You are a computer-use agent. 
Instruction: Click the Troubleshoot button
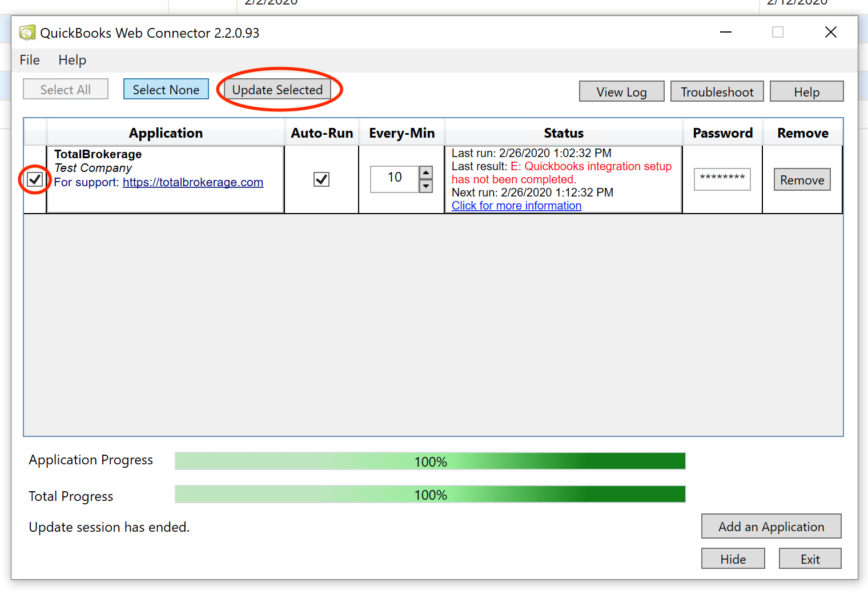pyautogui.click(x=717, y=91)
